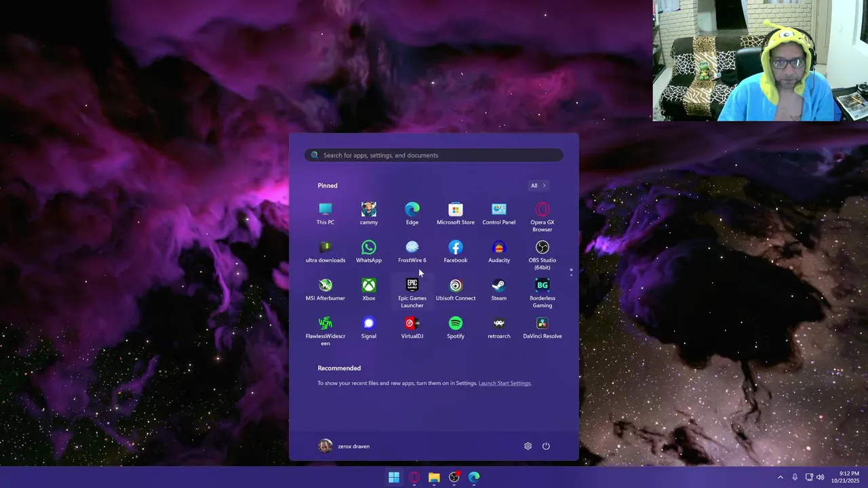
Task: Open zerox draven user account menu
Action: tap(344, 446)
